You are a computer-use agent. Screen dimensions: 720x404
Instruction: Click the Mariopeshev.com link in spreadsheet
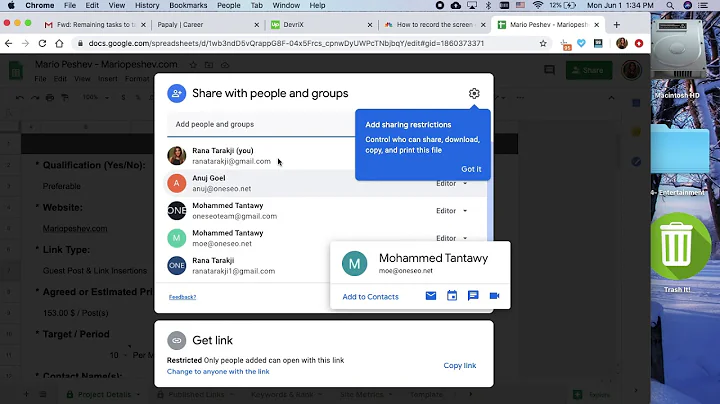[x=75, y=229]
